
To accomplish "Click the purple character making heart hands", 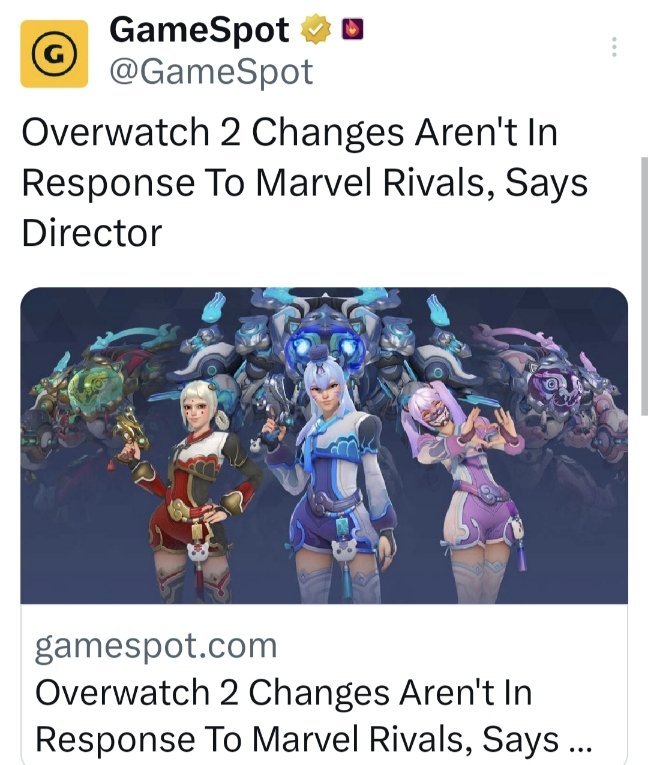I will click(x=465, y=489).
